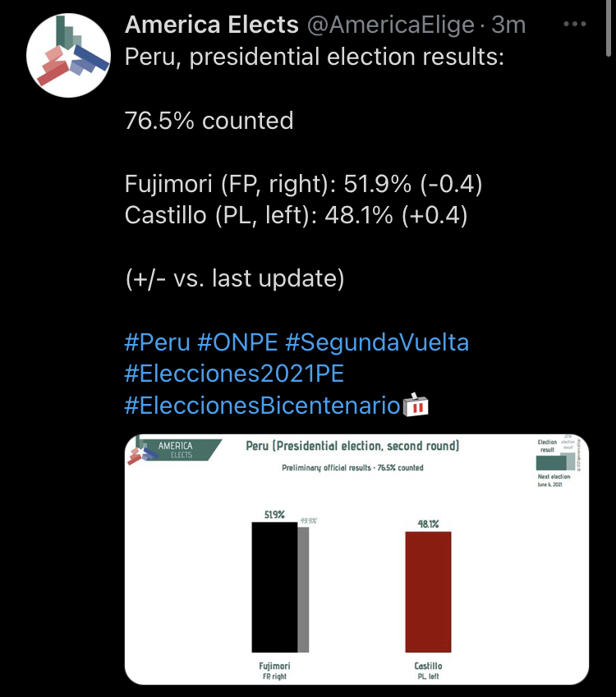This screenshot has width=616, height=697.
Task: Open the #Elecciones2021PE hashtag
Action: click(234, 374)
